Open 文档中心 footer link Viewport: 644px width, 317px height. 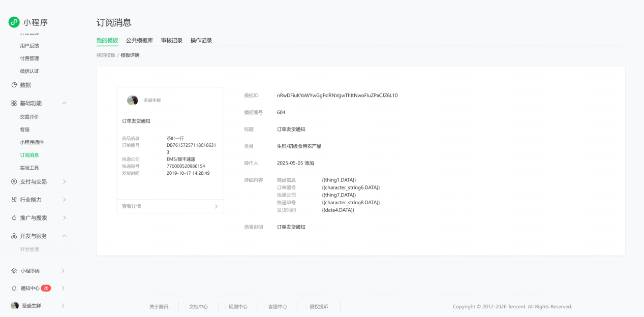pos(198,307)
